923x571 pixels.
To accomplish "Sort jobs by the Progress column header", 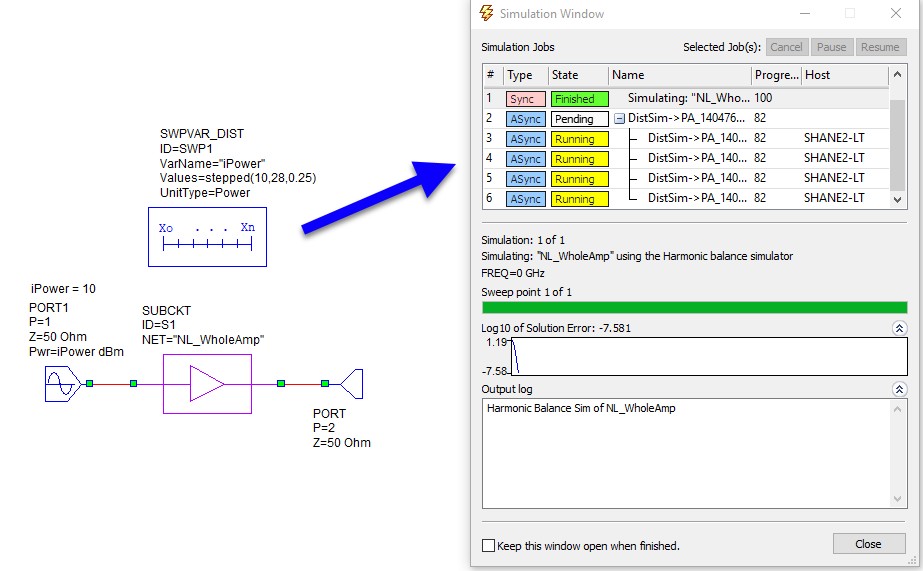I will 776,75.
